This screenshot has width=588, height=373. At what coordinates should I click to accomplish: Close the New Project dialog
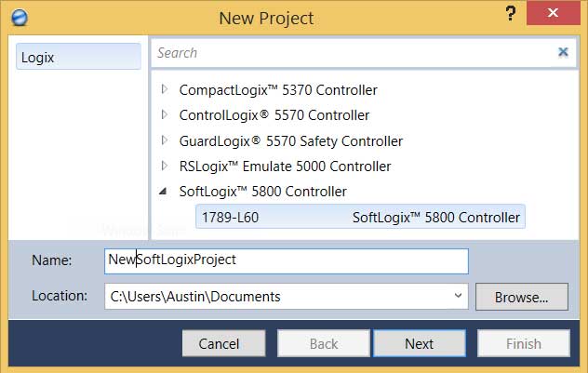[554, 13]
